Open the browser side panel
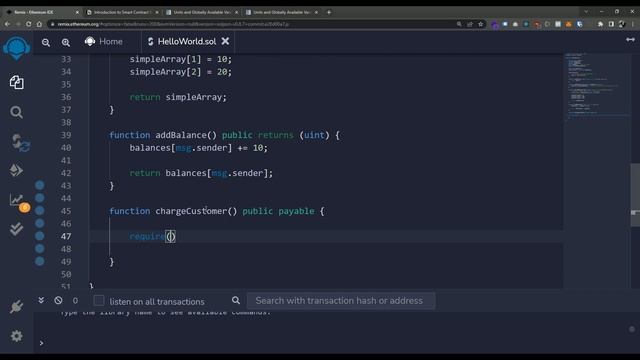This screenshot has height=360, width=640. click(x=611, y=24)
